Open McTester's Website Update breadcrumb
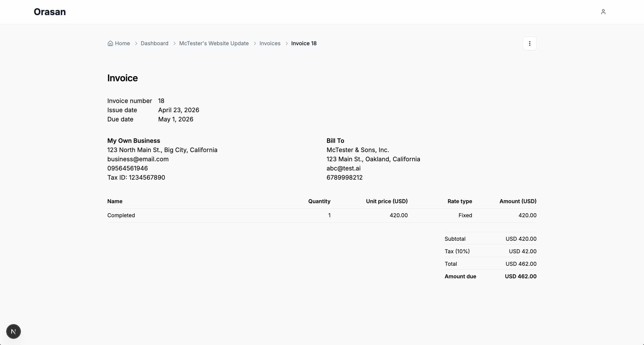The height and width of the screenshot is (345, 644). [214, 43]
